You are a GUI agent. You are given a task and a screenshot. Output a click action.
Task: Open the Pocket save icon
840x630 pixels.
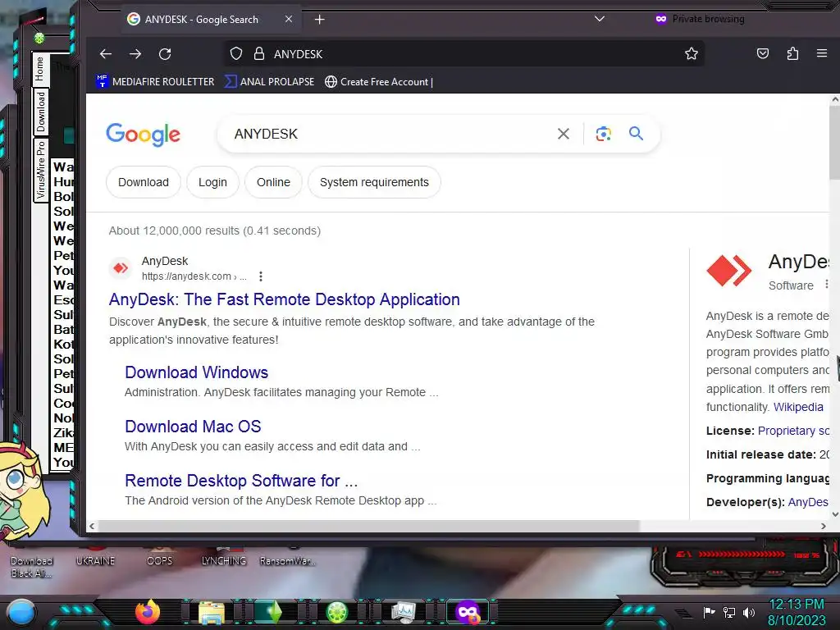[x=763, y=53]
